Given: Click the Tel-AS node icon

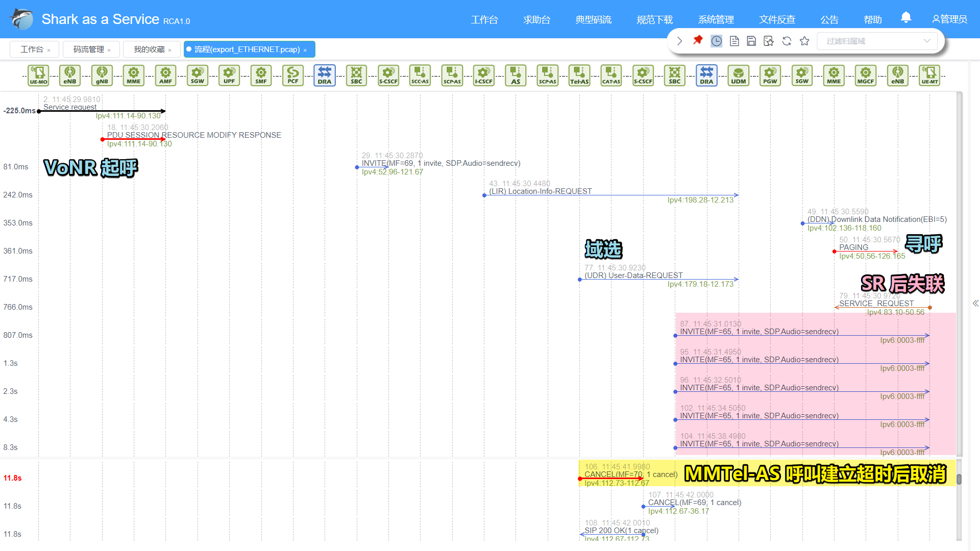Looking at the screenshot, I should coord(579,75).
